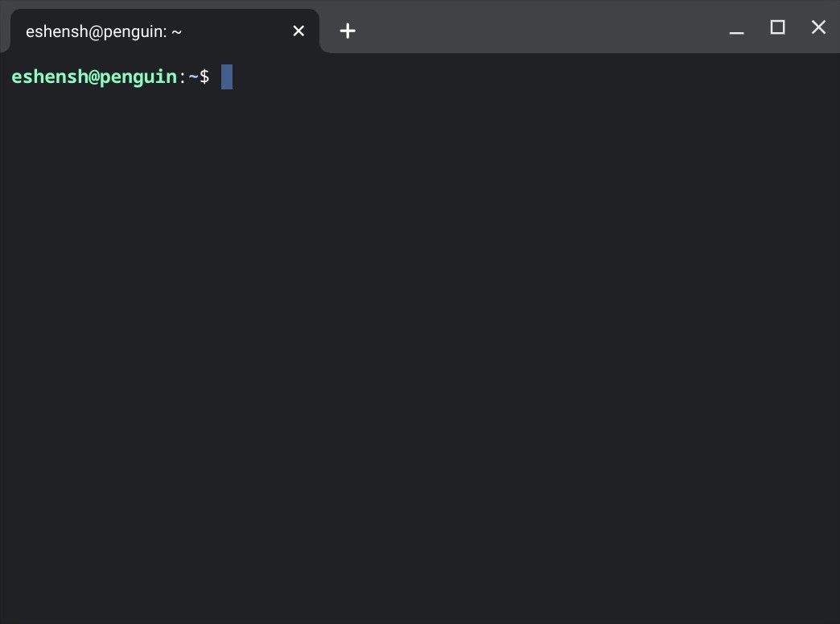This screenshot has width=840, height=624.
Task: Close the eshensh@penguin tab
Action: point(299,31)
